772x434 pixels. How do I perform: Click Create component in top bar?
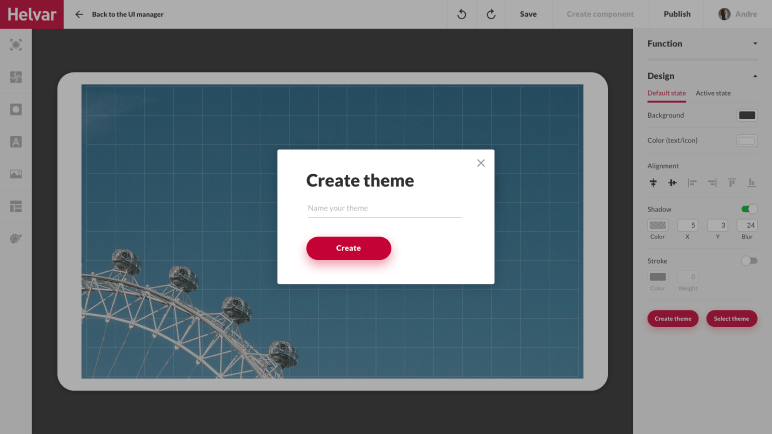click(x=600, y=14)
